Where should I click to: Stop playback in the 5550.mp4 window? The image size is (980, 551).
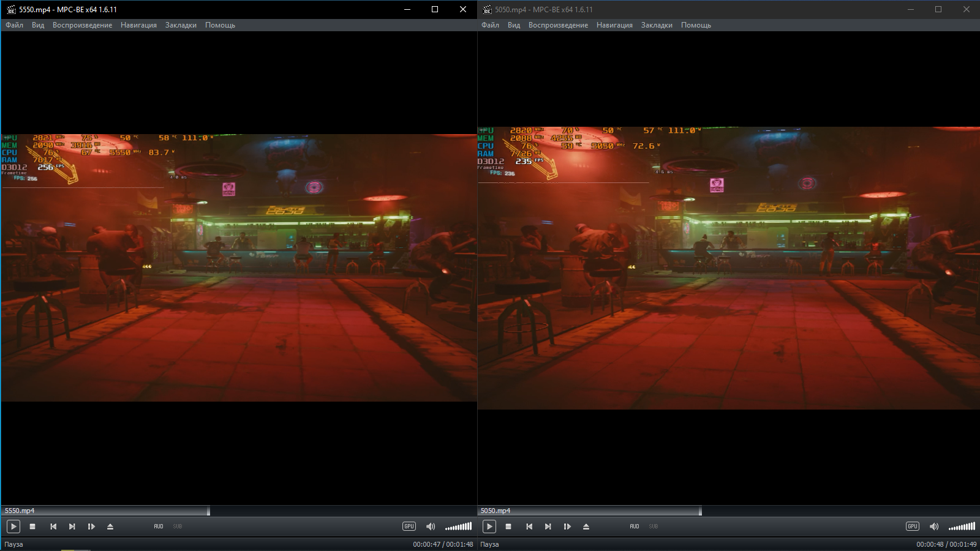(x=32, y=527)
